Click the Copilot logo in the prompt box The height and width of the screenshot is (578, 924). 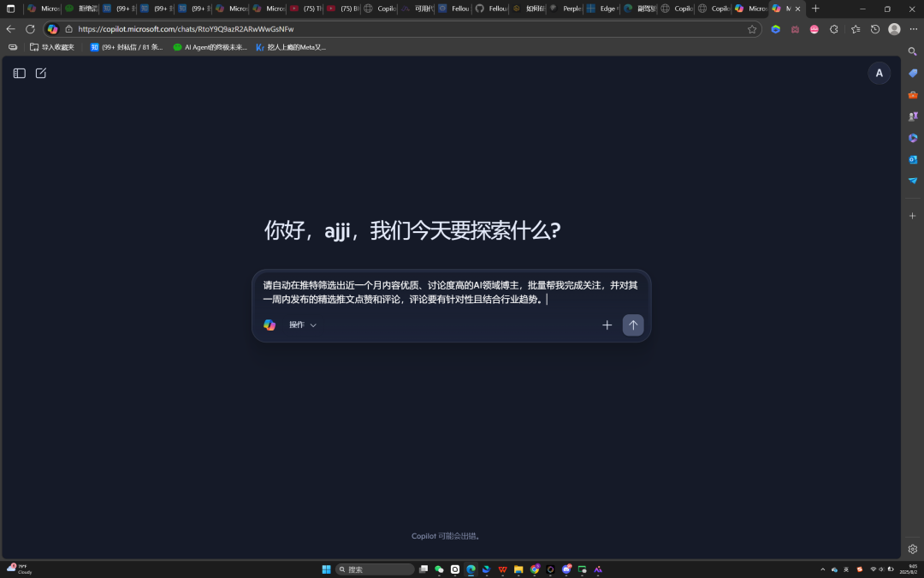point(269,325)
